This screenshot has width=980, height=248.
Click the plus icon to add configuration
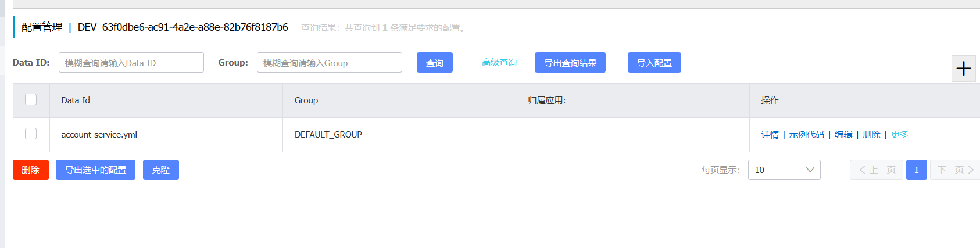pos(963,69)
